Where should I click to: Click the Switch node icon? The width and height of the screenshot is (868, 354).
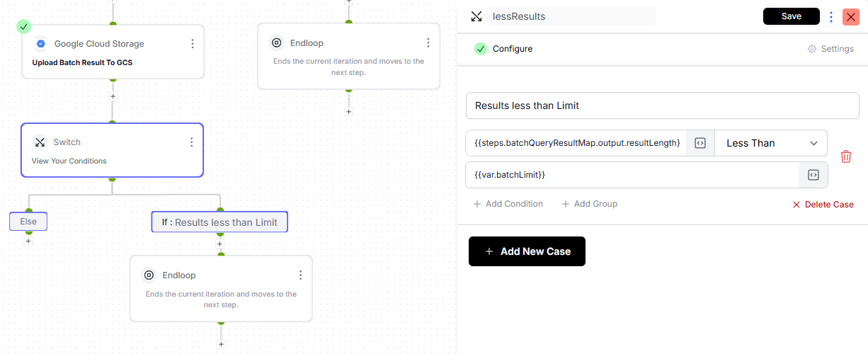40,142
